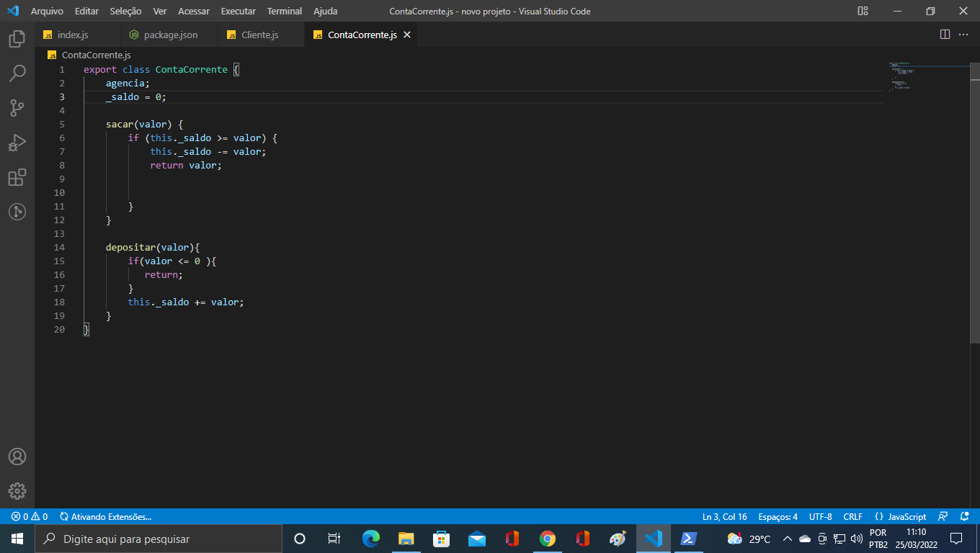Click the 'agencia;' property line
Image resolution: width=980 pixels, height=553 pixels.
128,83
